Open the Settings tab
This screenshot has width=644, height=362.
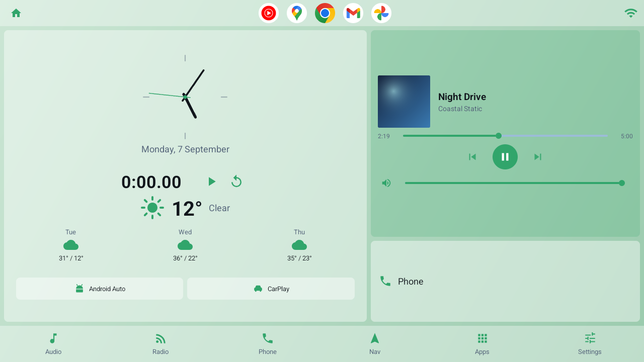590,344
